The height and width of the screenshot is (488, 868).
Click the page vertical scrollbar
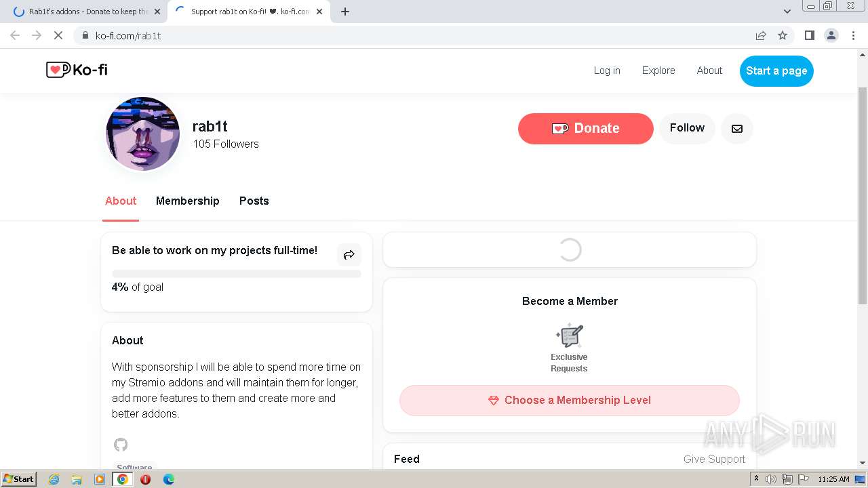tap(863, 195)
